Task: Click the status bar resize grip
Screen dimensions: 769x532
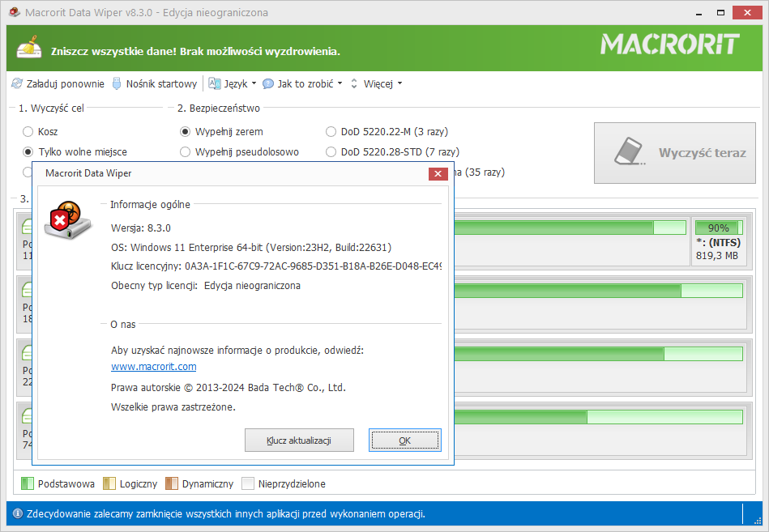Action: (x=758, y=521)
